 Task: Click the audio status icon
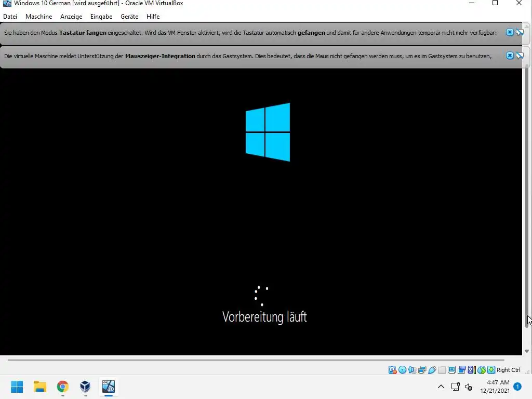point(412,370)
